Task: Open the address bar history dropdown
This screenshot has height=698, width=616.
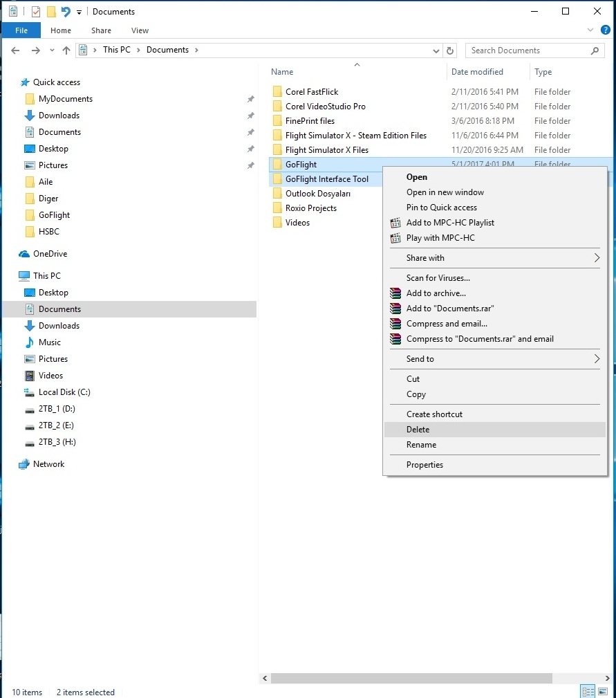Action: (436, 50)
